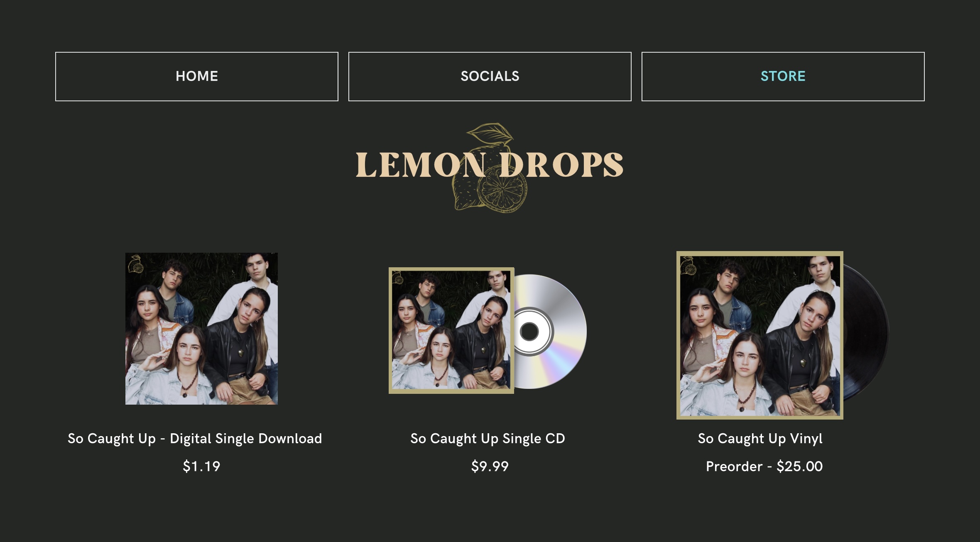Click the silver compact disc graphic
The image size is (980, 542).
point(551,332)
